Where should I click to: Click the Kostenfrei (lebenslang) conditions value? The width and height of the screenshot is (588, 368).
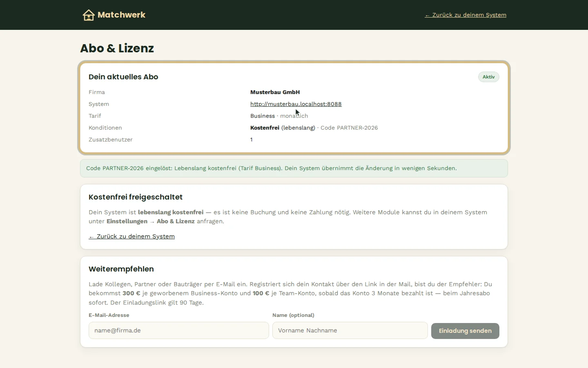283,128
